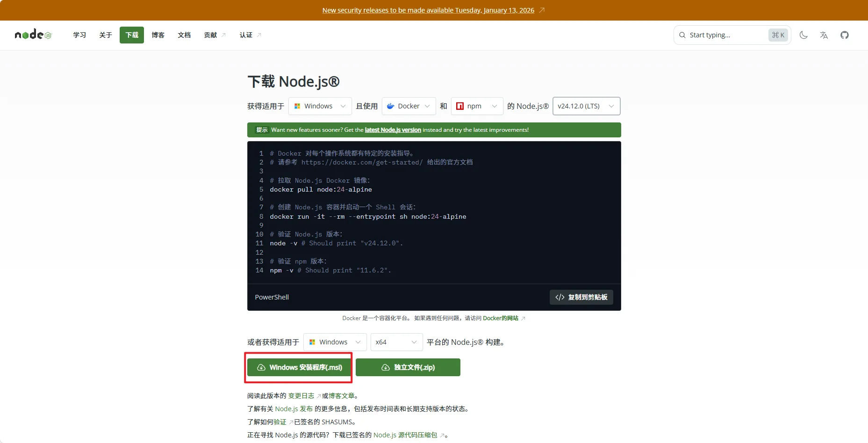The height and width of the screenshot is (443, 868).
Task: Open the 验证 SHASUMS link
Action: (x=280, y=422)
